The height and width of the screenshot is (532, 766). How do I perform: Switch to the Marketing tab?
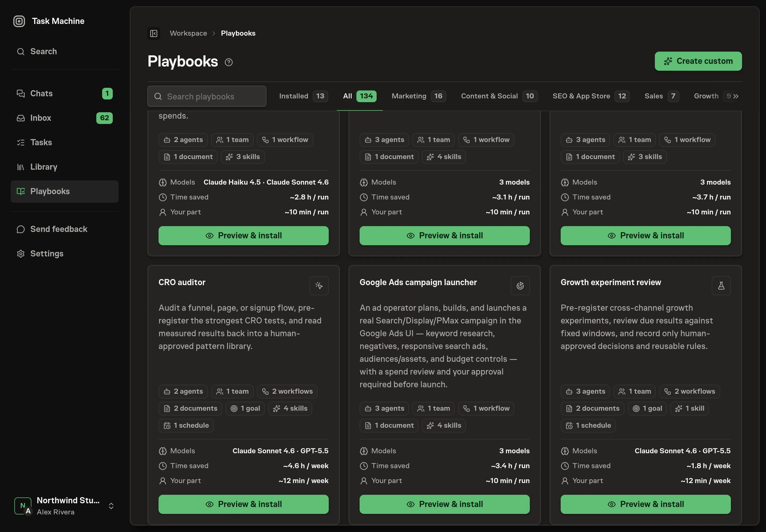tap(419, 96)
